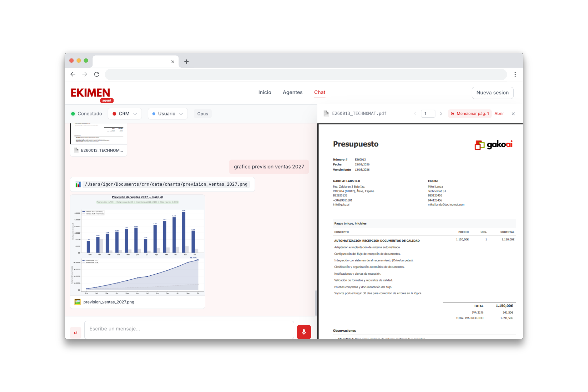Click the browser reload icon
Image resolution: width=588 pixels, height=392 pixels.
[x=97, y=74]
